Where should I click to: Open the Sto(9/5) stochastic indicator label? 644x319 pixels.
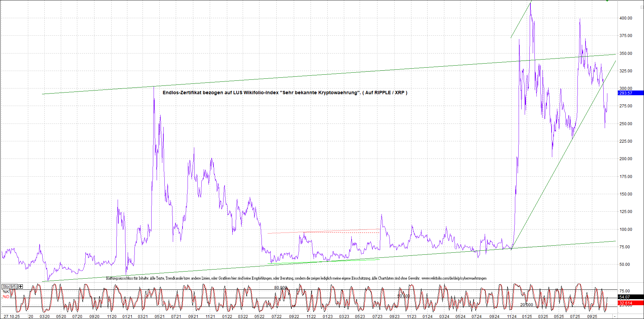(x=9, y=287)
